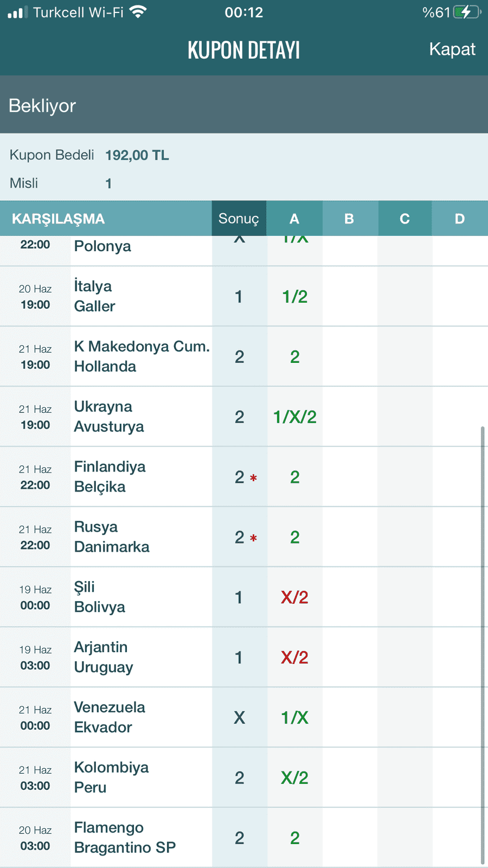The image size is (488, 868).
Task: Tap the battery charging icon
Action: 467,12
